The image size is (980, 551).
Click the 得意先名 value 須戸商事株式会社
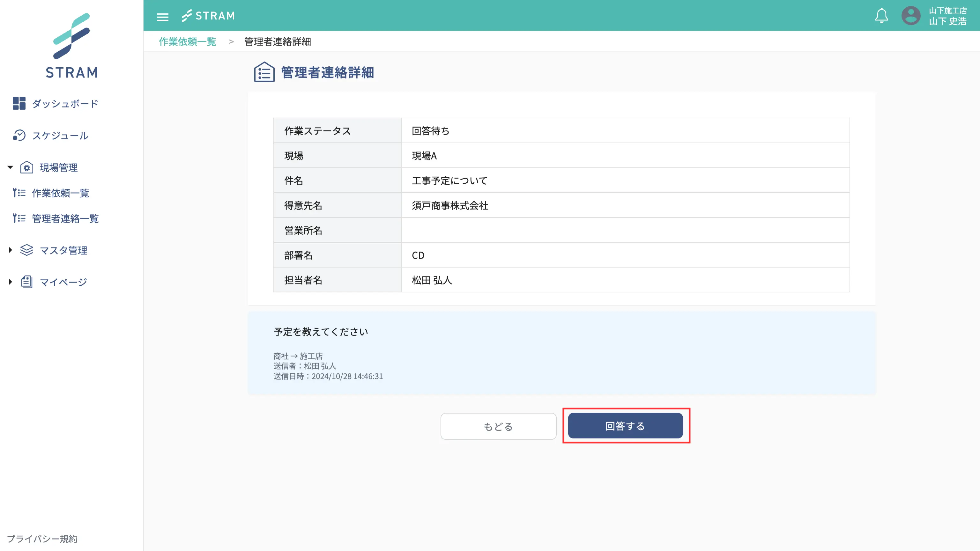pyautogui.click(x=450, y=205)
